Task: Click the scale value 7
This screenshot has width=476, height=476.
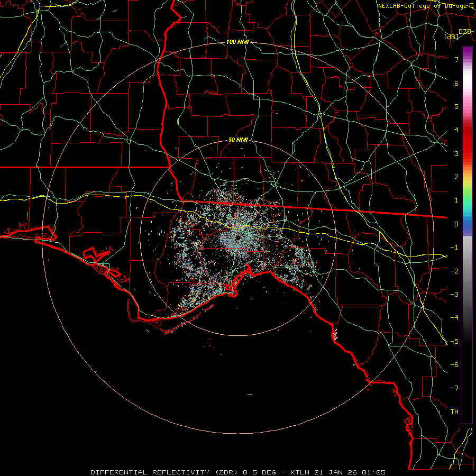Action: [x=456, y=59]
